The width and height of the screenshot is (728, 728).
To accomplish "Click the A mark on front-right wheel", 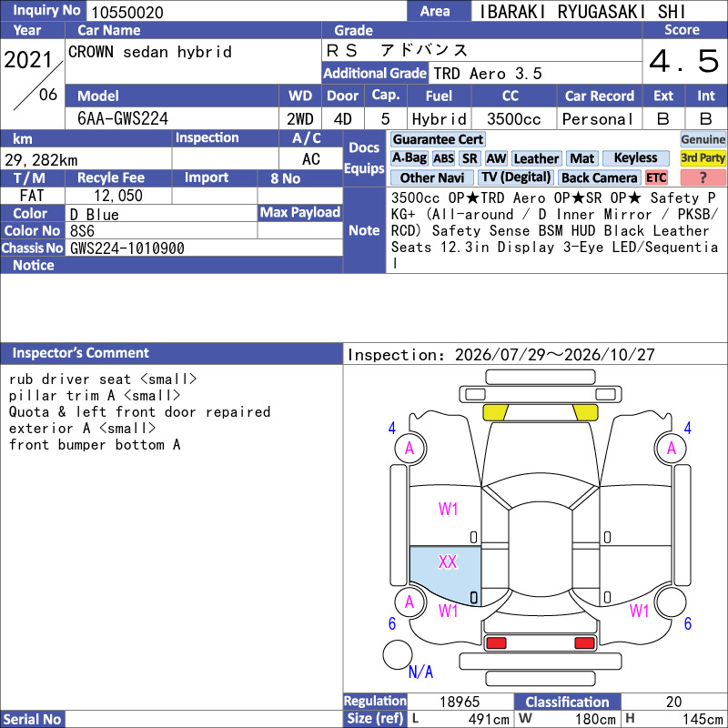I will coord(672,449).
